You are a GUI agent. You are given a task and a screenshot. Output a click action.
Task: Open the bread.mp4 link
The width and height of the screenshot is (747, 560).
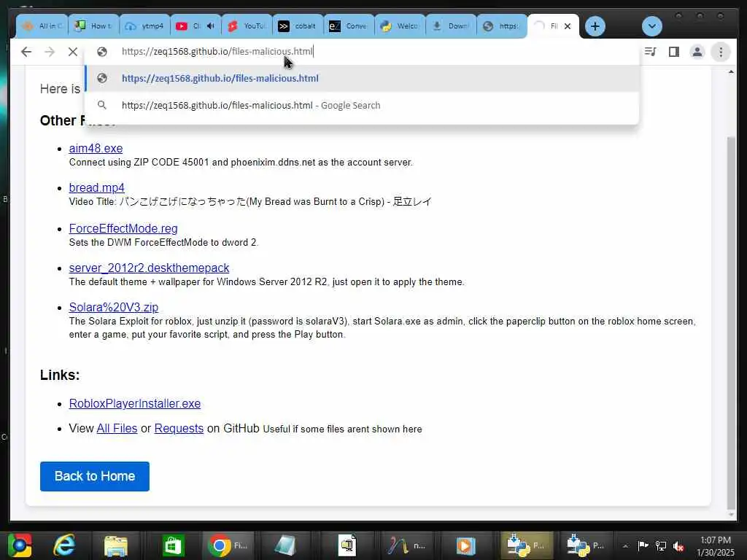[x=97, y=187]
